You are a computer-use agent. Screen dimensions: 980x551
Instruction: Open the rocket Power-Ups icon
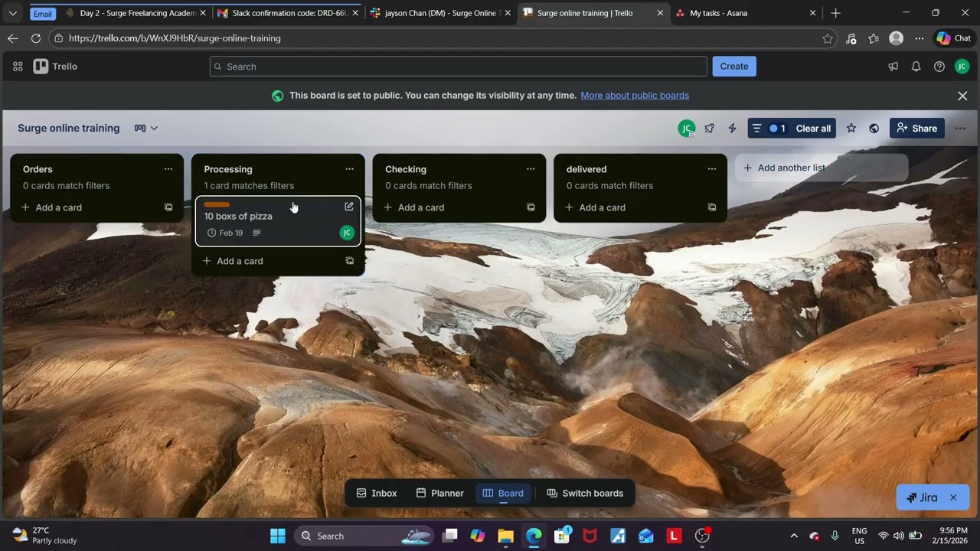tap(709, 129)
